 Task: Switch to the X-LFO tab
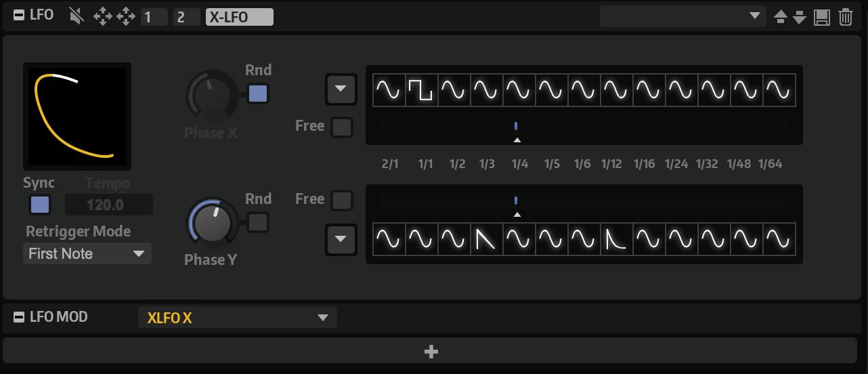pos(239,17)
